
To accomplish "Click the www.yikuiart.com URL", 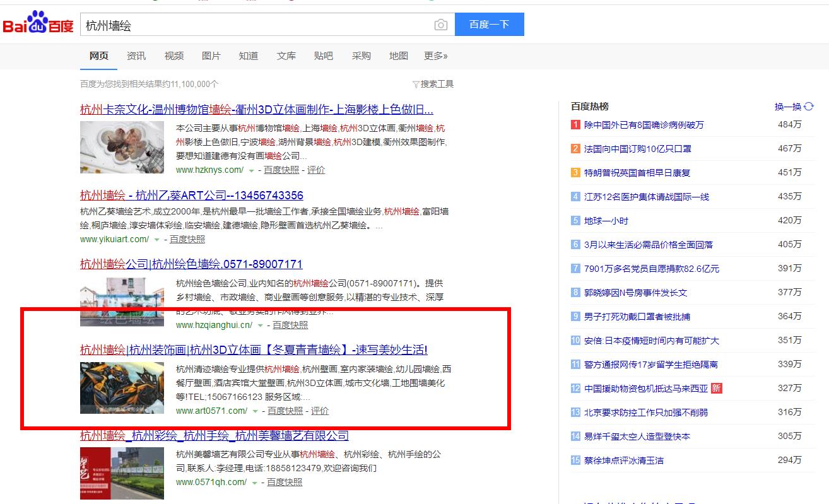I will coord(115,240).
